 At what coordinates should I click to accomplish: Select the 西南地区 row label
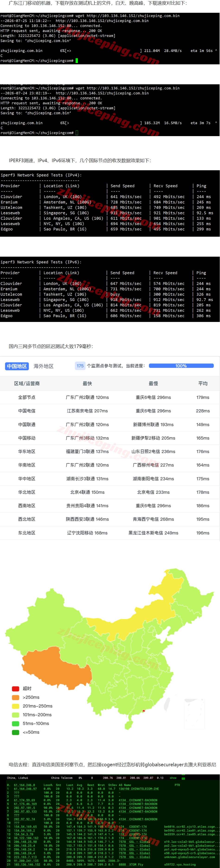pos(27,506)
